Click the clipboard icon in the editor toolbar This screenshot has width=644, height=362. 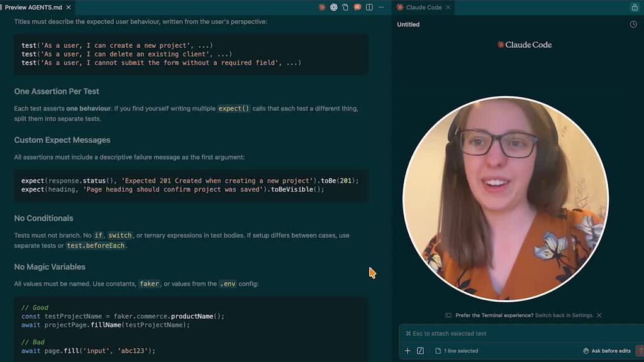point(345,6)
